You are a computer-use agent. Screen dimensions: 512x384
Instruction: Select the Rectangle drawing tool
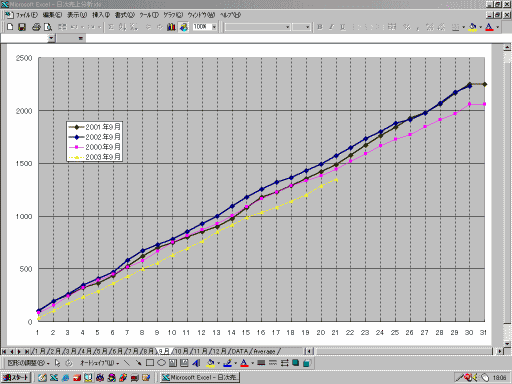(x=150, y=363)
